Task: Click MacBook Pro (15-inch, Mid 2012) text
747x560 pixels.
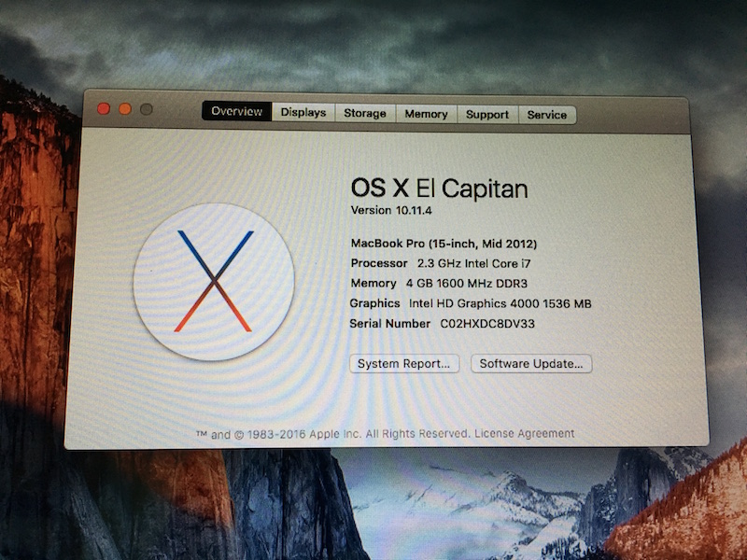Action: [x=444, y=244]
